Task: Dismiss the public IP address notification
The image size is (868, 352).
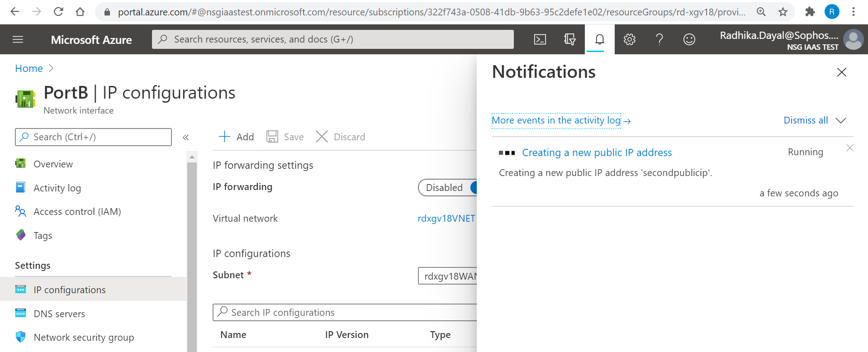Action: click(850, 148)
